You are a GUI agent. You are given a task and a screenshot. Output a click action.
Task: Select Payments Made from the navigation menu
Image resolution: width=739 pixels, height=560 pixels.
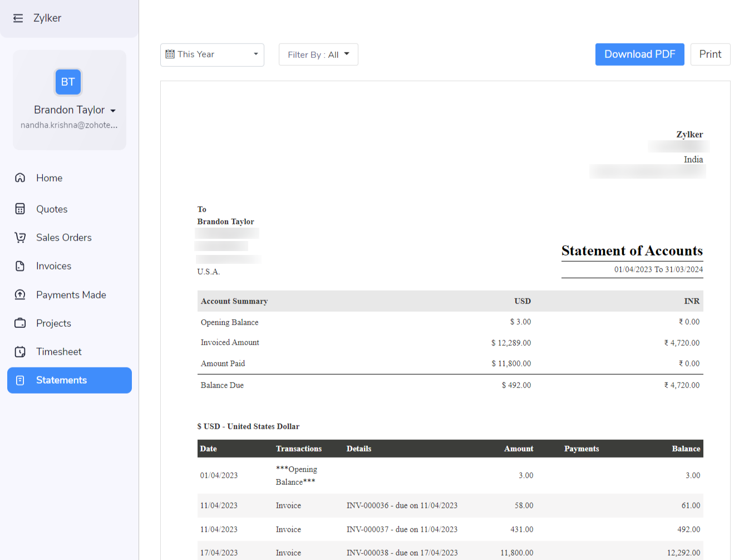[x=71, y=294]
